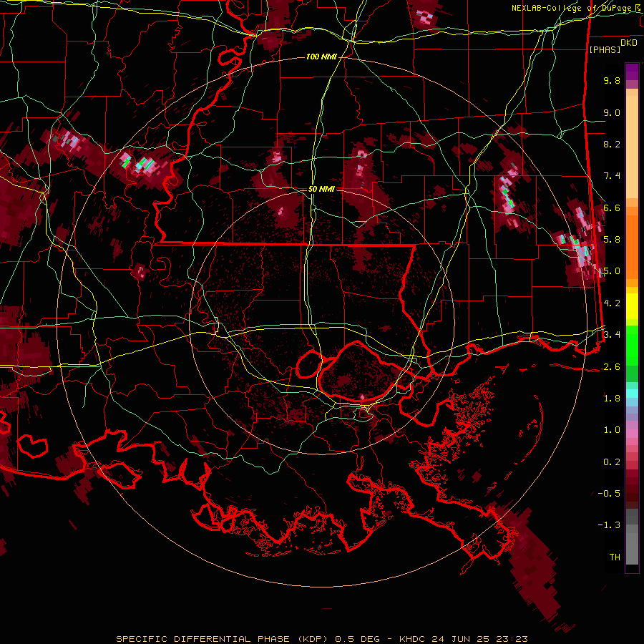Click the 50 NMI range ring label

321,189
